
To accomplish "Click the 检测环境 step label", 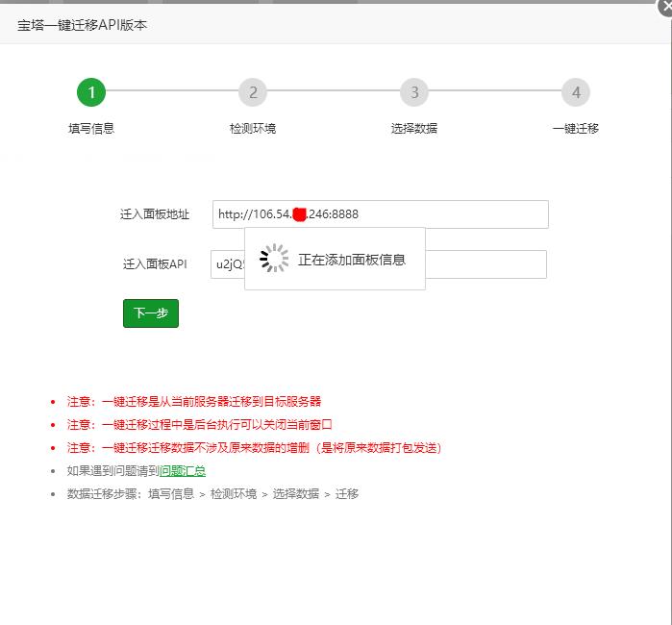I will 253,128.
